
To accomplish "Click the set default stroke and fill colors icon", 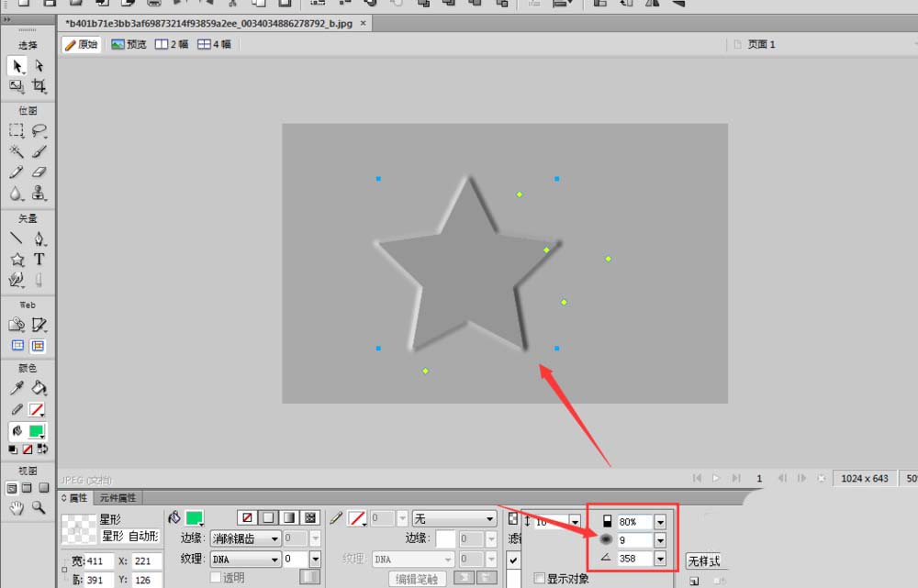I will (13, 449).
